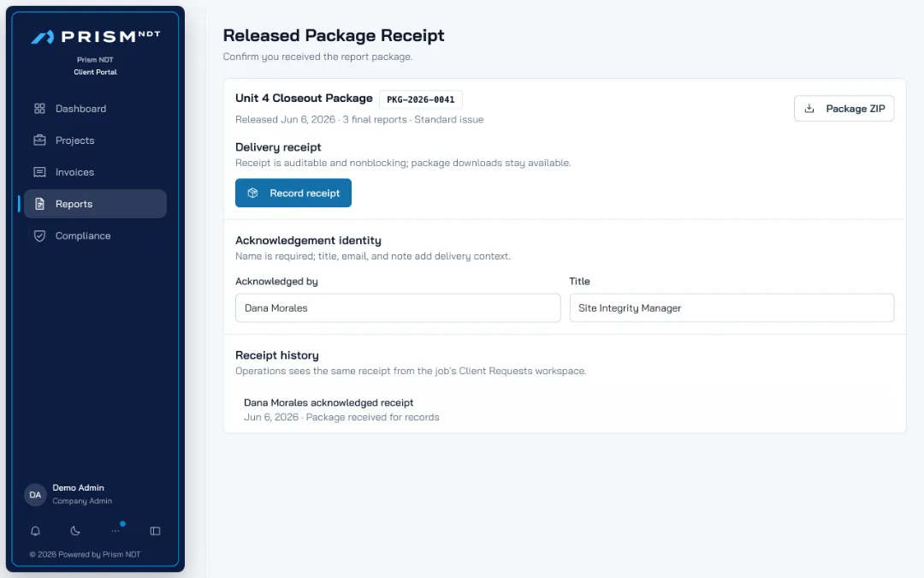Click the Acknowledgement identity heading
Screen dimensions: 924x578
(308, 240)
